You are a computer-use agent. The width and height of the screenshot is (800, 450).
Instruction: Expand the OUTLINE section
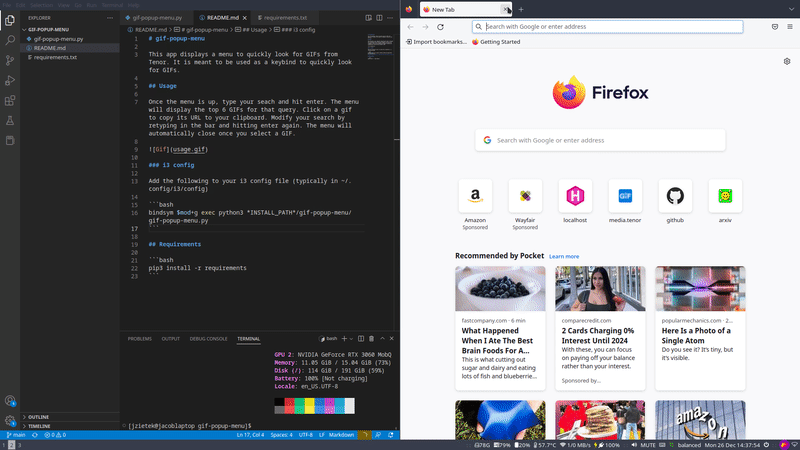[x=39, y=417]
